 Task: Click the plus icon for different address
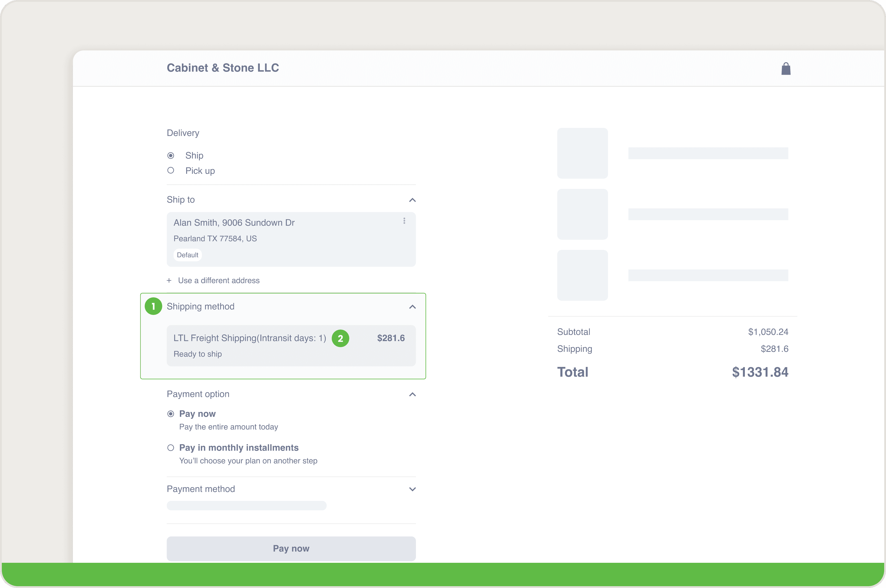coord(169,280)
